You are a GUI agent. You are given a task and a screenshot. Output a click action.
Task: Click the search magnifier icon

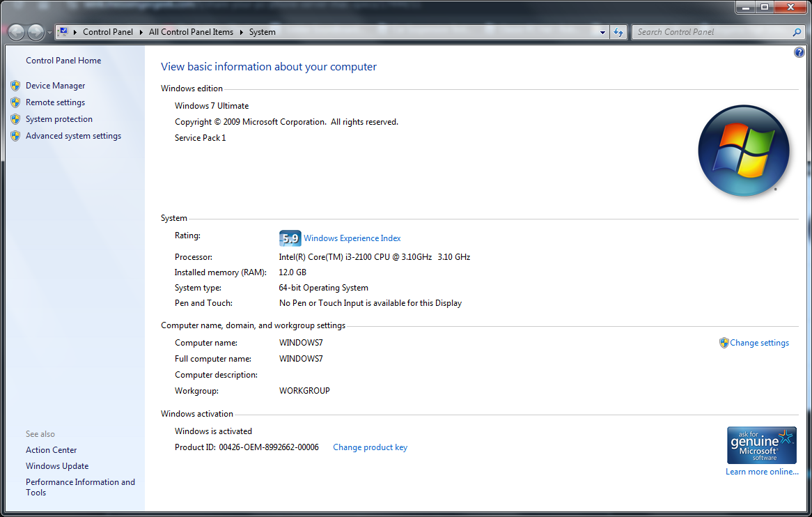click(x=797, y=32)
